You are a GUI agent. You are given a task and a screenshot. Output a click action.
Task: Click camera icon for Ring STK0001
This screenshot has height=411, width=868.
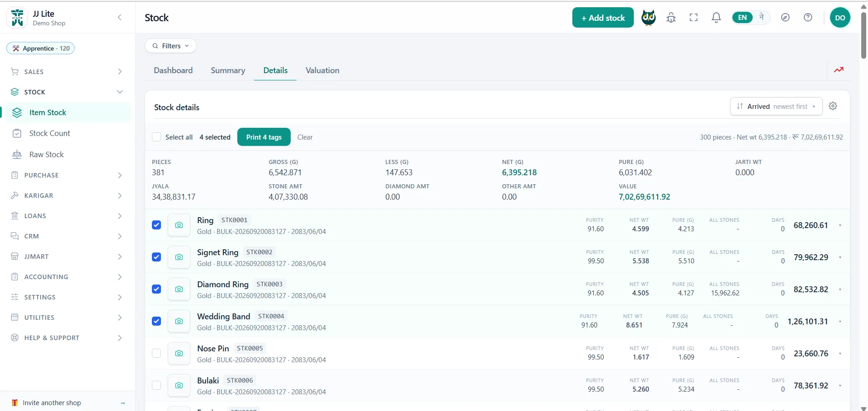point(179,225)
